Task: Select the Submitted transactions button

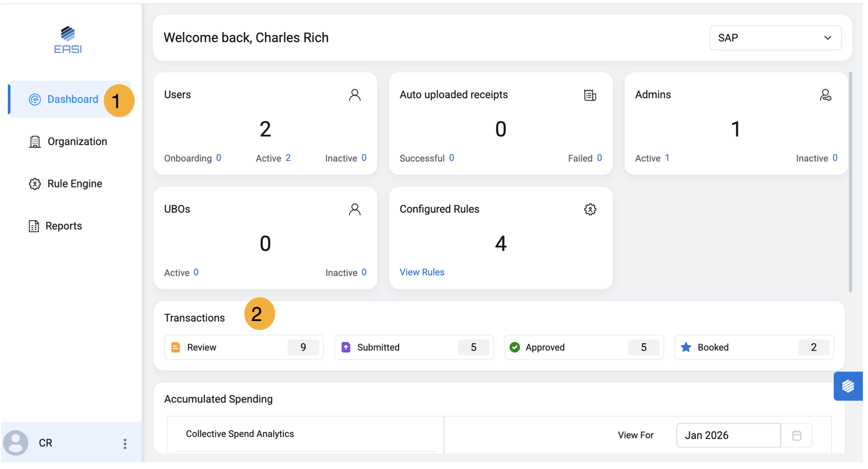Action: tap(414, 347)
